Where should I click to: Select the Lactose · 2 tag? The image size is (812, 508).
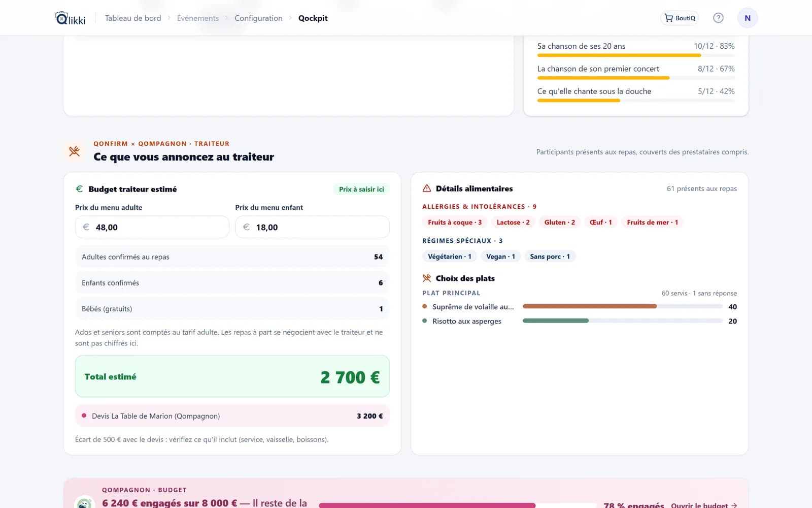(x=513, y=223)
